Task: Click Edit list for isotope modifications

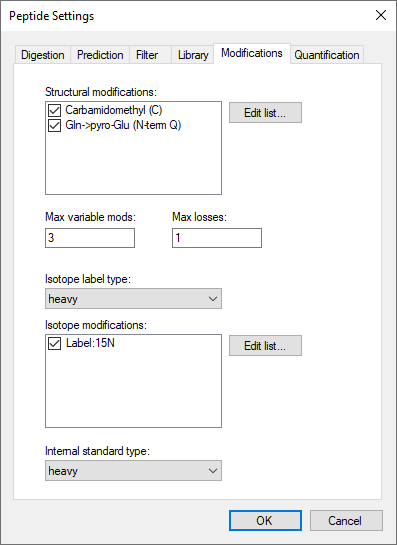Action: click(265, 345)
